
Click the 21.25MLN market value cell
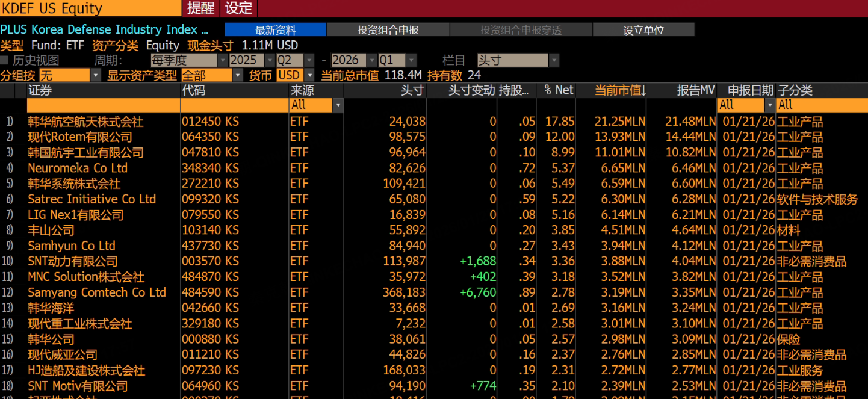tap(619, 122)
